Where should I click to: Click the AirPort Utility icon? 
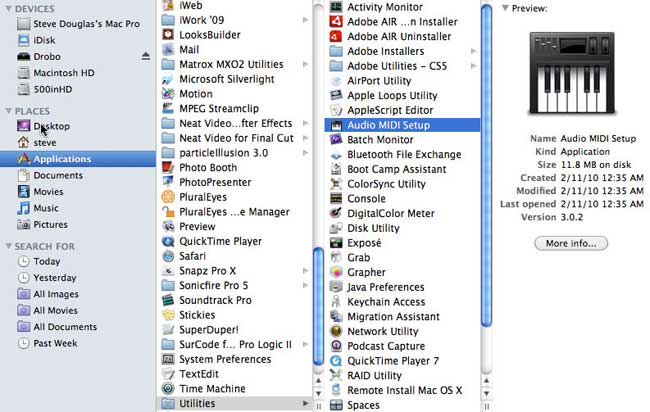point(336,81)
